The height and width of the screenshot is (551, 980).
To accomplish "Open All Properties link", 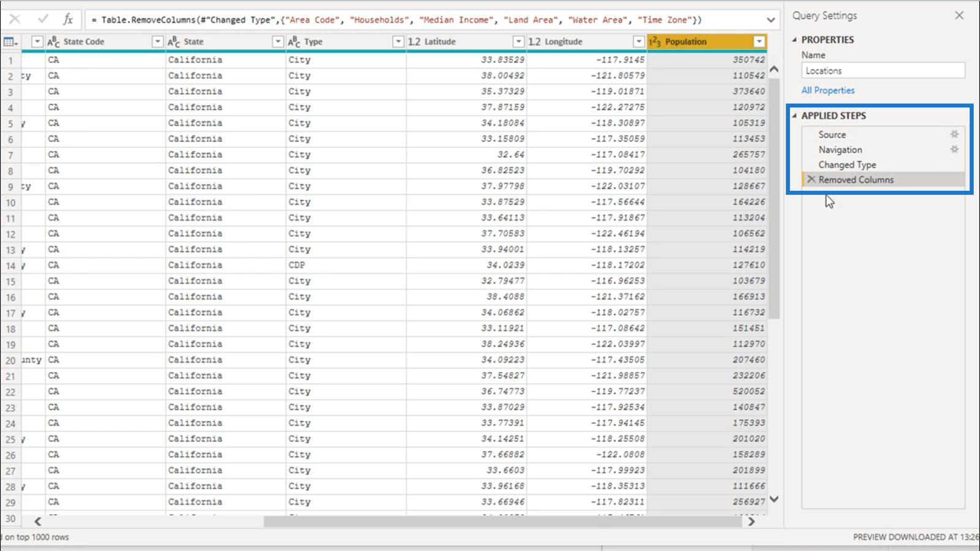I will 827,90.
